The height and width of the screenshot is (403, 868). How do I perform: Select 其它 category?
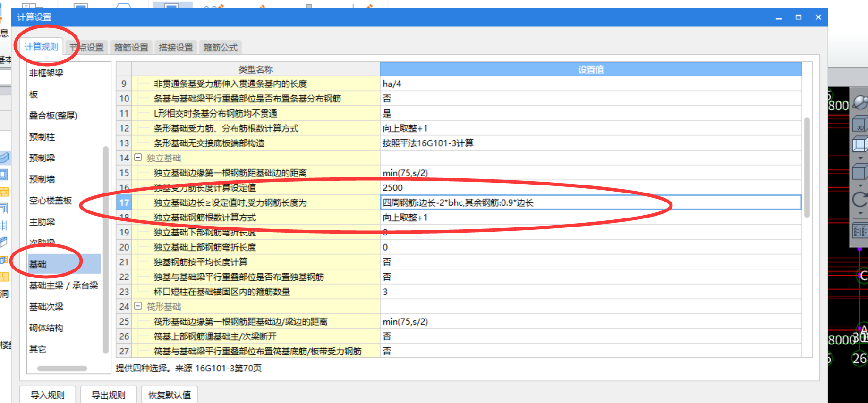coord(38,349)
